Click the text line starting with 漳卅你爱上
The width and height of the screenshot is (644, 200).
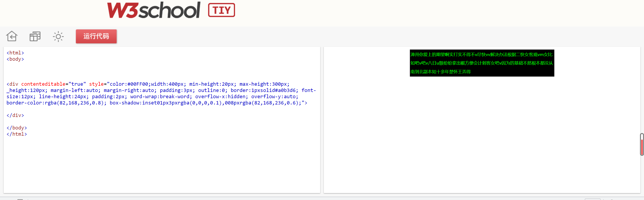click(x=481, y=54)
